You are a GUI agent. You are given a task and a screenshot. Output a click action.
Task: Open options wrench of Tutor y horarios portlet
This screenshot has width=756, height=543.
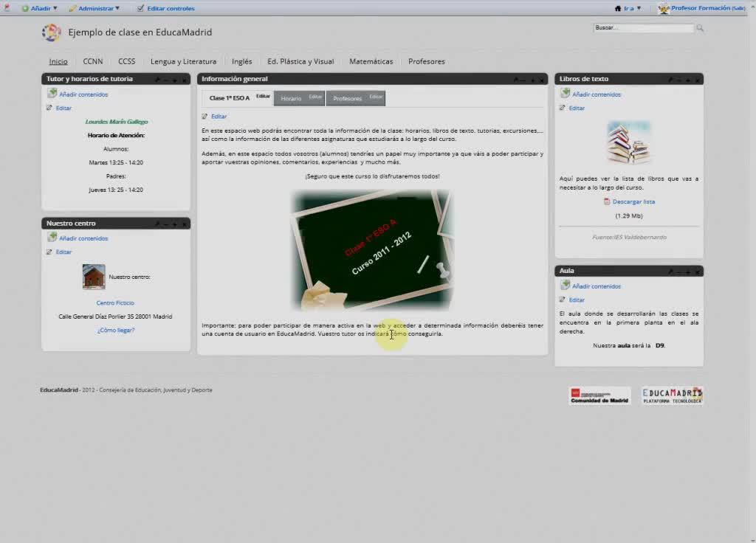pos(157,80)
